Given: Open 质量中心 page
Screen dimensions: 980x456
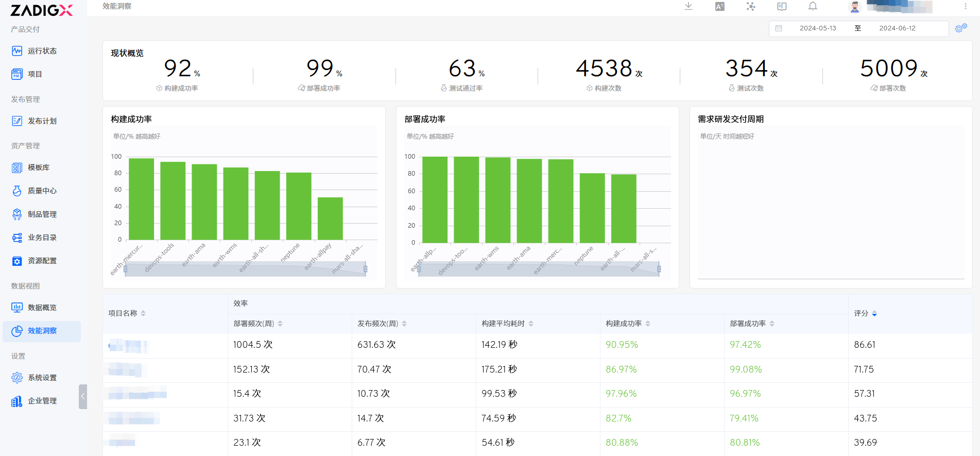Looking at the screenshot, I should coord(42,191).
